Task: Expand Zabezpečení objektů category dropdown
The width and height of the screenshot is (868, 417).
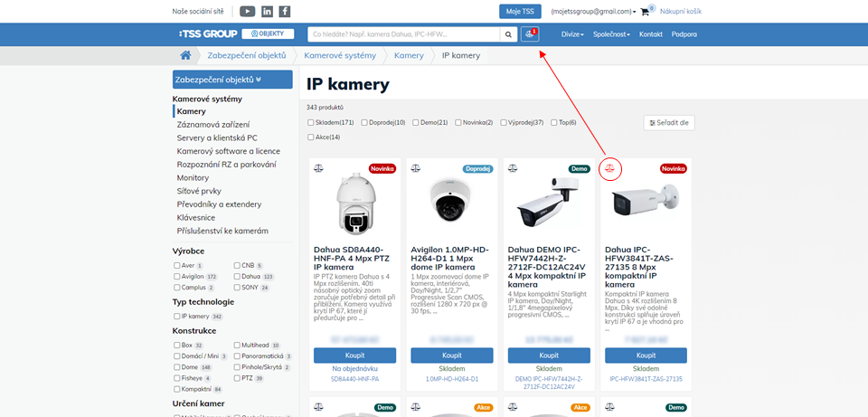Action: tap(232, 79)
